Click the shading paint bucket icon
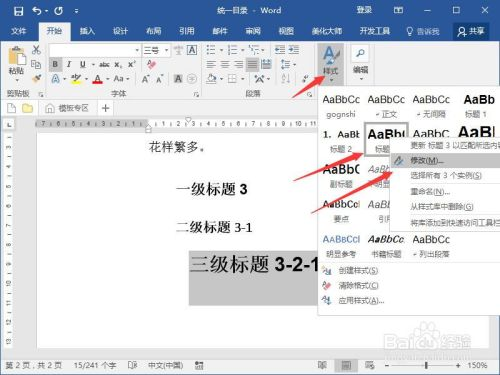The image size is (500, 375). pyautogui.click(x=211, y=79)
